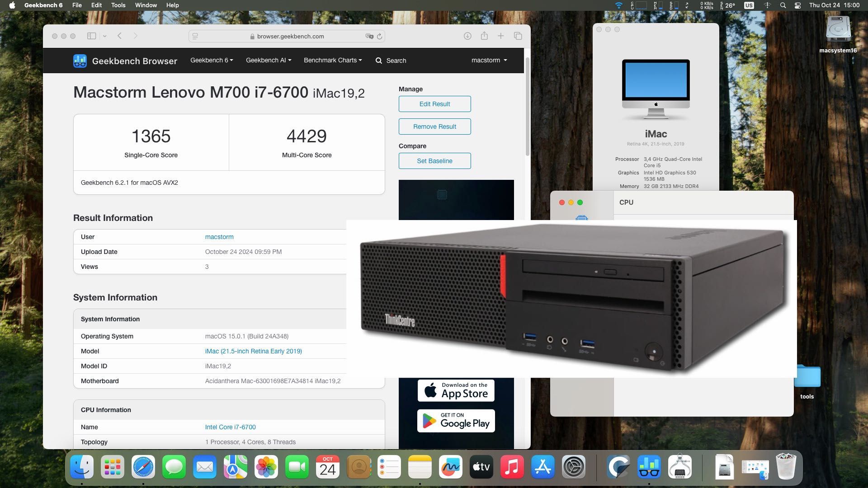Expand the Benchmark Charts dropdown
Image resolution: width=868 pixels, height=488 pixels.
point(333,60)
